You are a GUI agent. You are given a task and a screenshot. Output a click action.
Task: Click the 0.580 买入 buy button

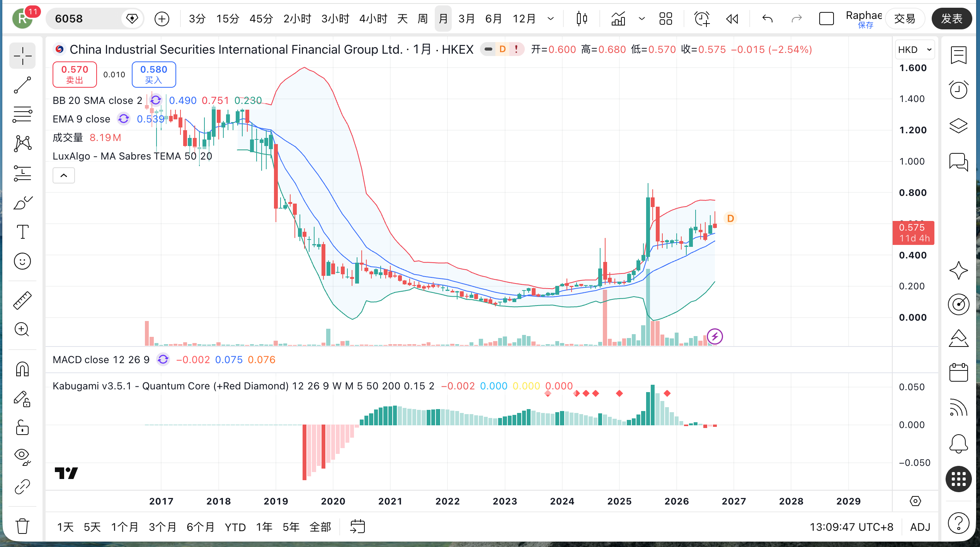tap(154, 75)
